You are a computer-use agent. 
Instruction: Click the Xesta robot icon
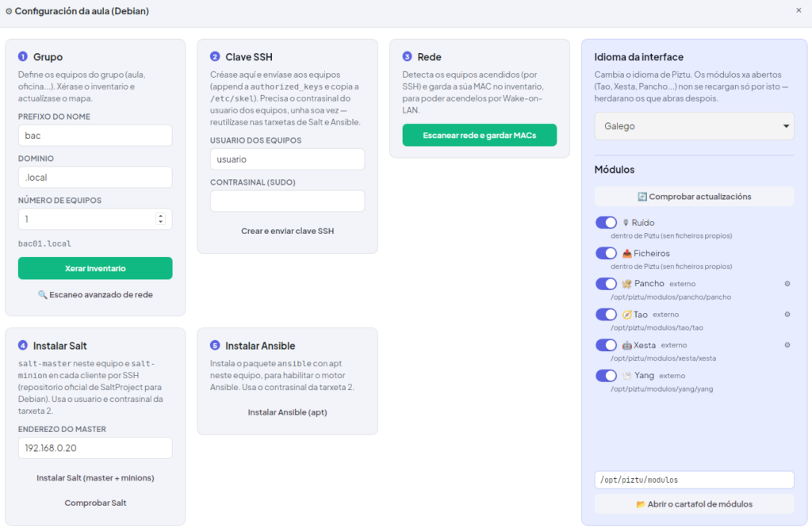(x=626, y=345)
